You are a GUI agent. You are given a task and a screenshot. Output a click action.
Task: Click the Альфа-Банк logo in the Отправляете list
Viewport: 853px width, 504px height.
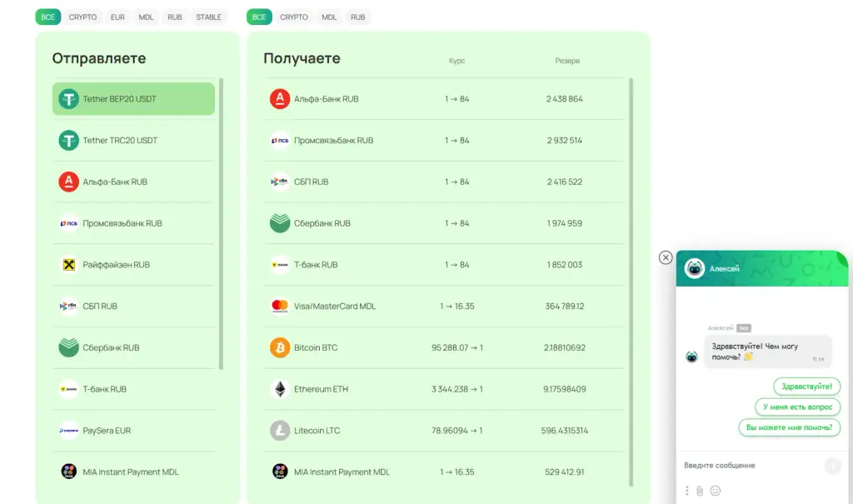coord(68,182)
